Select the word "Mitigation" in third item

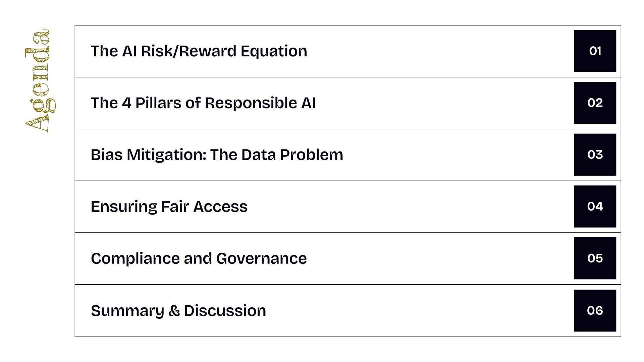(166, 155)
